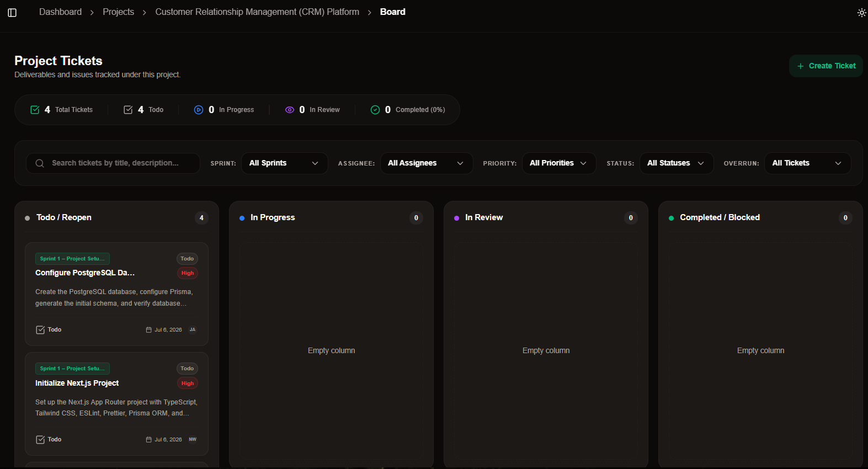Open the All Statuses dropdown
The width and height of the screenshot is (868, 469).
(676, 163)
